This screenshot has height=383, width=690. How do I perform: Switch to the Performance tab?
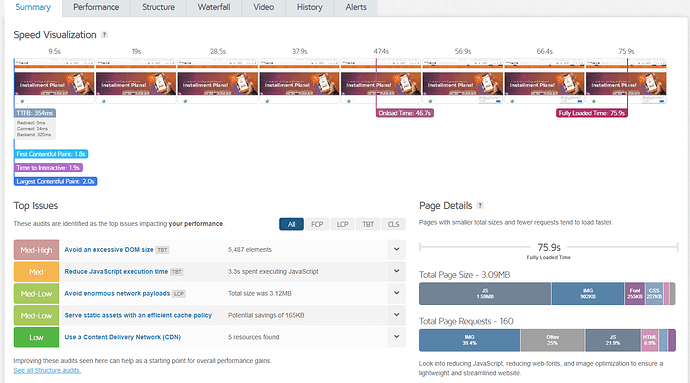(x=96, y=7)
